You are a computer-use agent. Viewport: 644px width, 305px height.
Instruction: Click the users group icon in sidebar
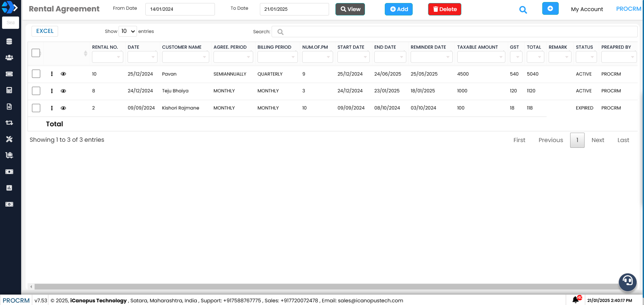point(9,57)
